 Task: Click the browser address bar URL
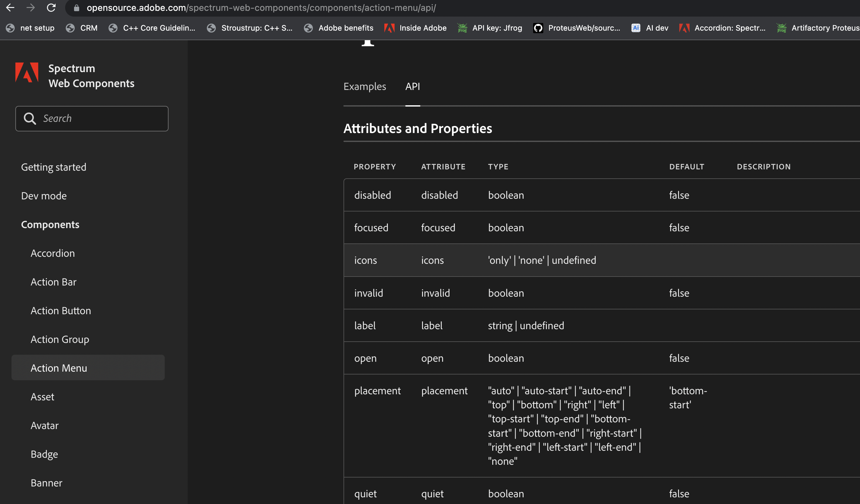pyautogui.click(x=261, y=8)
